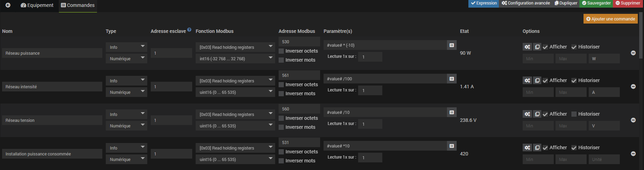Uncheck Afficher for Réseau intensité
This screenshot has height=170, width=644.
pos(545,81)
